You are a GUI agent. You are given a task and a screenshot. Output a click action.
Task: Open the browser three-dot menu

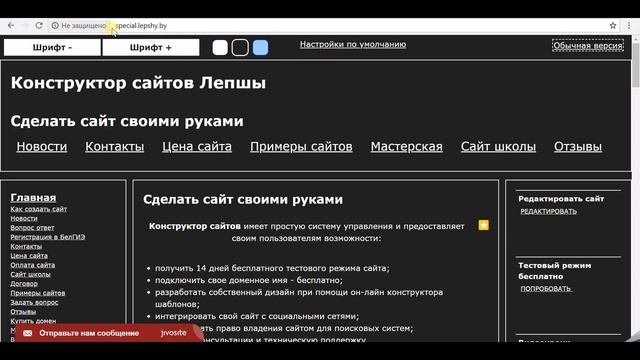point(629,25)
